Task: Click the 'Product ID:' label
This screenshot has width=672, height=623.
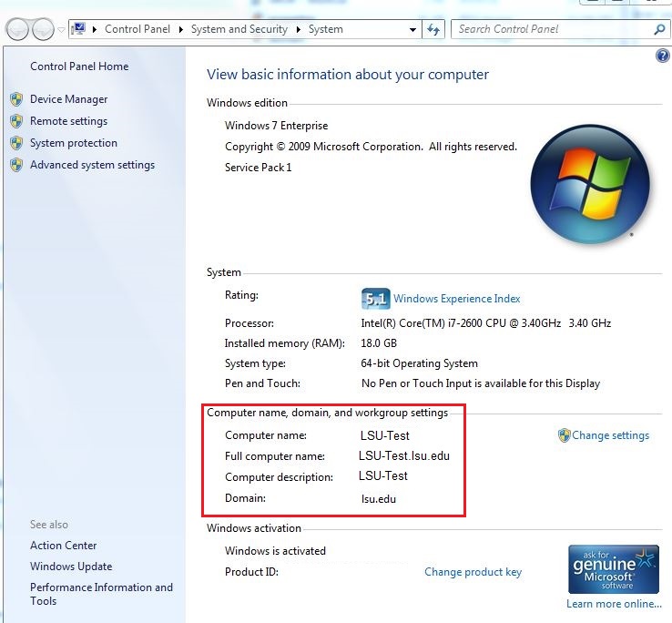Action: 251,572
